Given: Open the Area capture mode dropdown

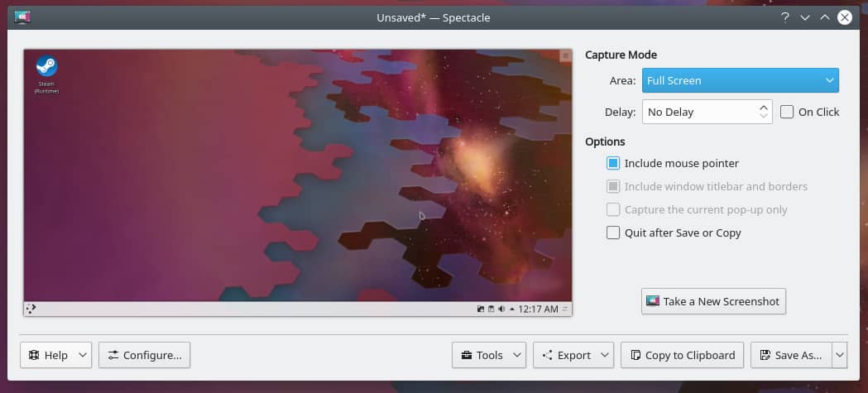Looking at the screenshot, I should click(740, 80).
